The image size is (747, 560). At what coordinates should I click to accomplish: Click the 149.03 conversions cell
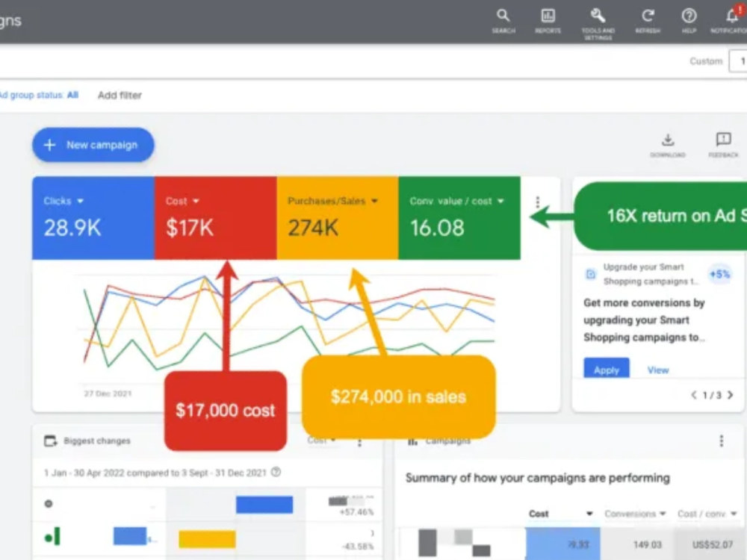pyautogui.click(x=648, y=544)
